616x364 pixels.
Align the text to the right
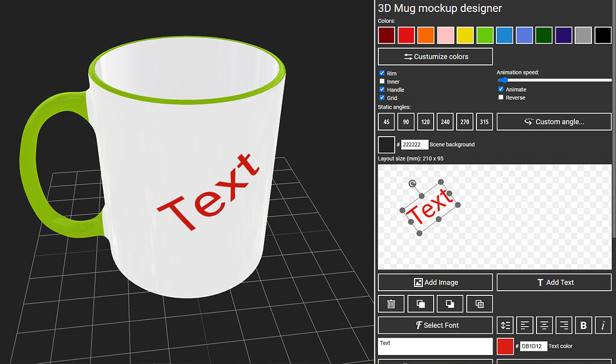(564, 325)
